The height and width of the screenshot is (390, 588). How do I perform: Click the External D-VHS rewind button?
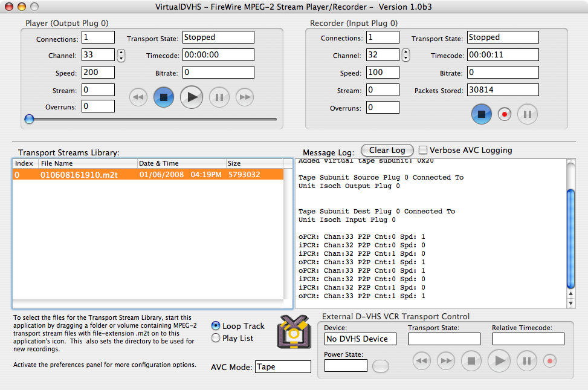click(x=421, y=361)
